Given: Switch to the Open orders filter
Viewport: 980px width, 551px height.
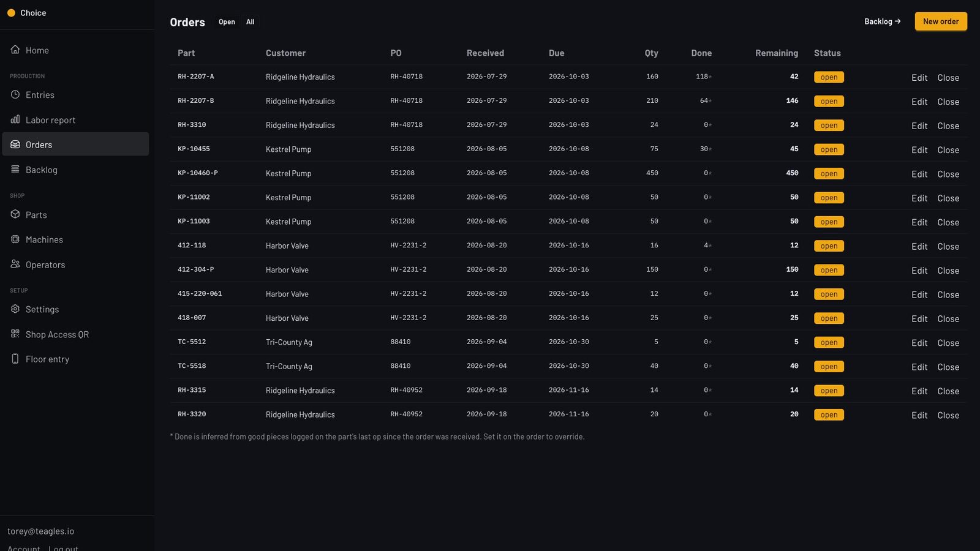Looking at the screenshot, I should [x=227, y=22].
